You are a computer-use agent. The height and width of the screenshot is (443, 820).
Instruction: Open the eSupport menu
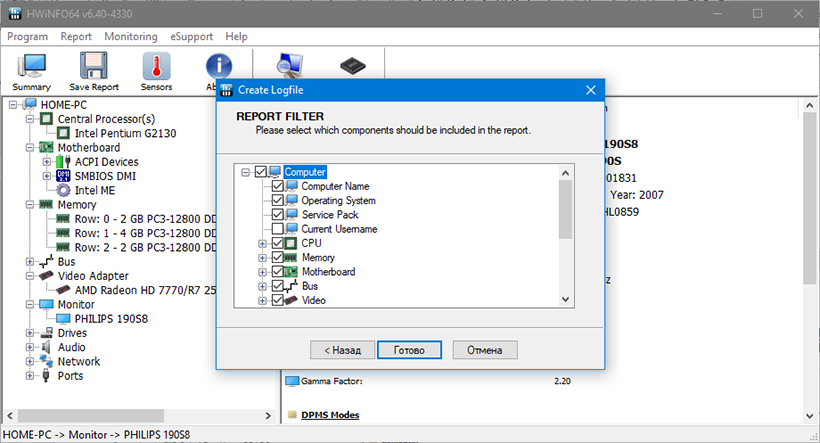tap(191, 37)
